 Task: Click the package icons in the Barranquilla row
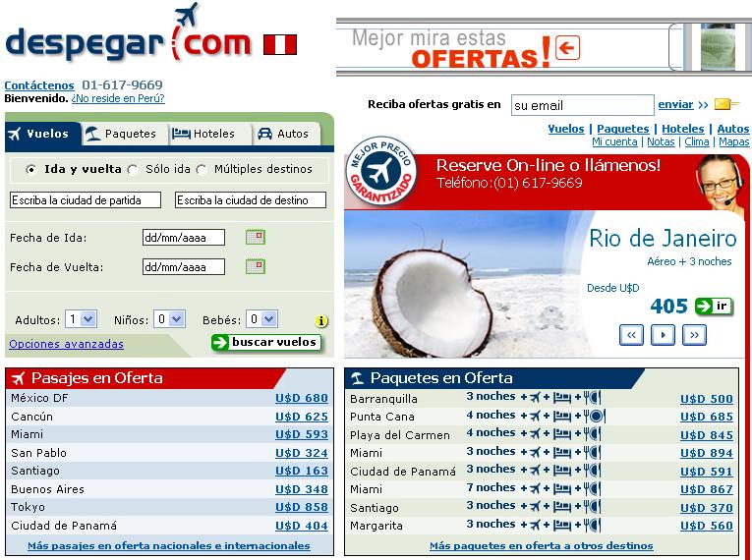click(560, 398)
